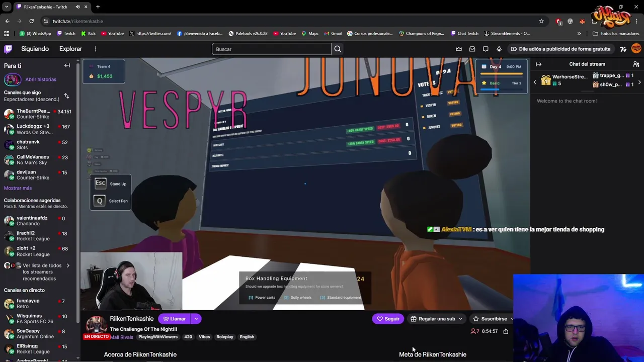The width and height of the screenshot is (644, 362).
Task: Open Todos los marcadores folder
Action: [x=616, y=34]
